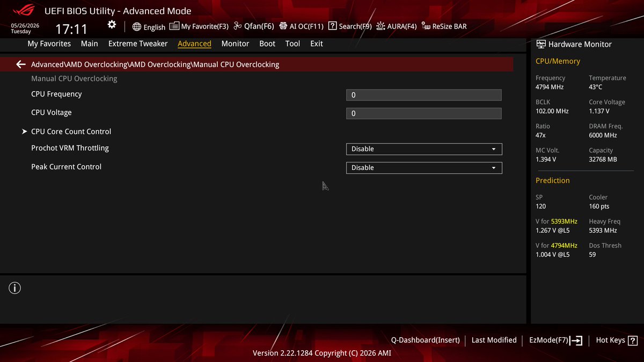This screenshot has height=362, width=644.
Task: Select the Prochot VRM Throttling label
Action: [70, 148]
